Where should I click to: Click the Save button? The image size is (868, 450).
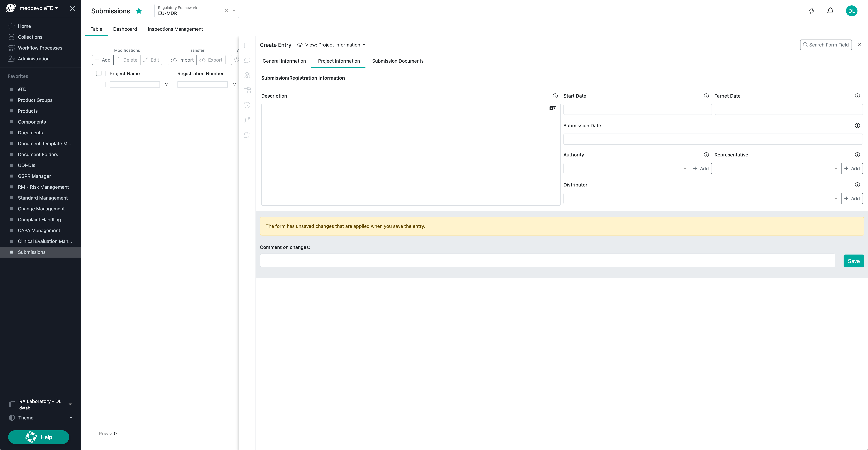[854, 261]
